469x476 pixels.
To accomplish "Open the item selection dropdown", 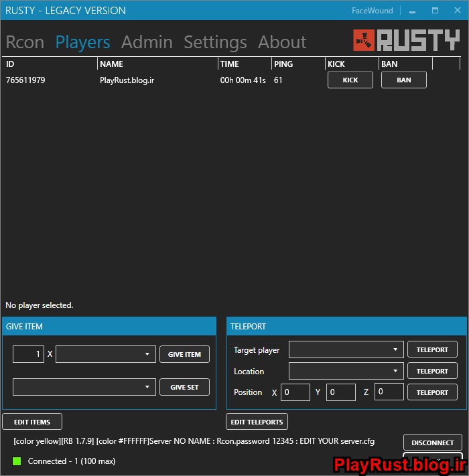I will coord(106,354).
